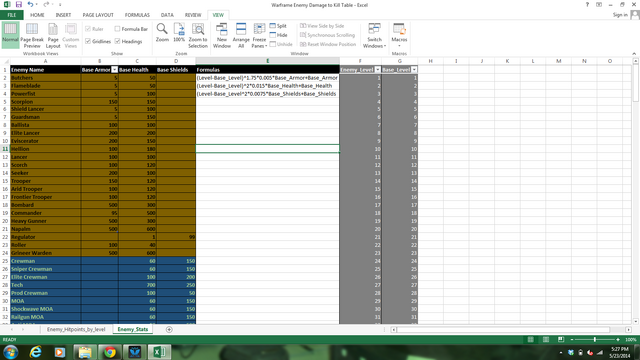The height and width of the screenshot is (360, 640).
Task: Switch to HOME ribbon tab
Action: (x=37, y=15)
